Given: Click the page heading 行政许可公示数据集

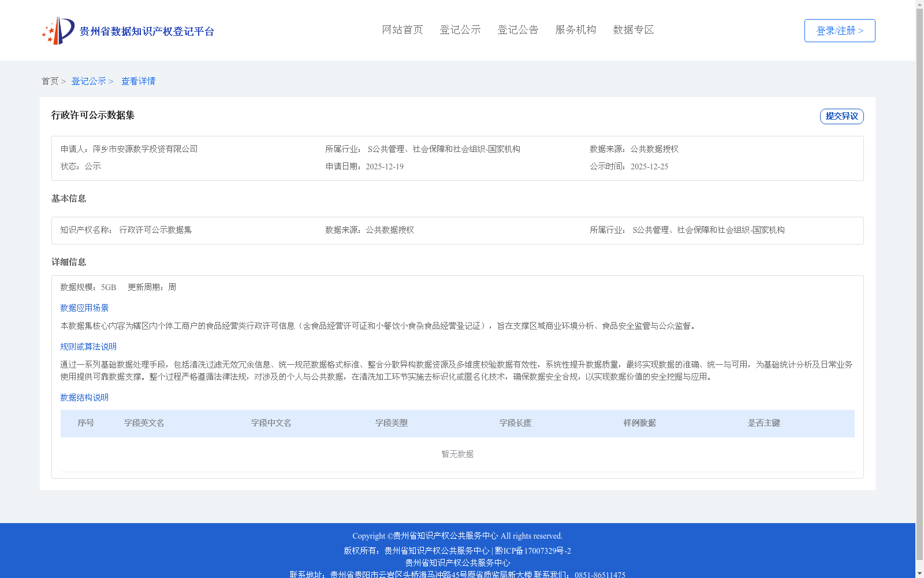Looking at the screenshot, I should coord(93,115).
